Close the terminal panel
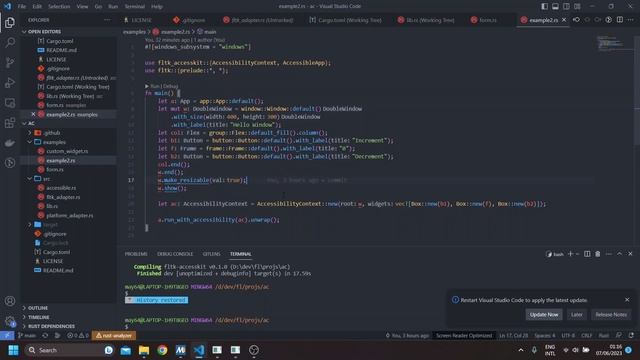 [x=630, y=254]
